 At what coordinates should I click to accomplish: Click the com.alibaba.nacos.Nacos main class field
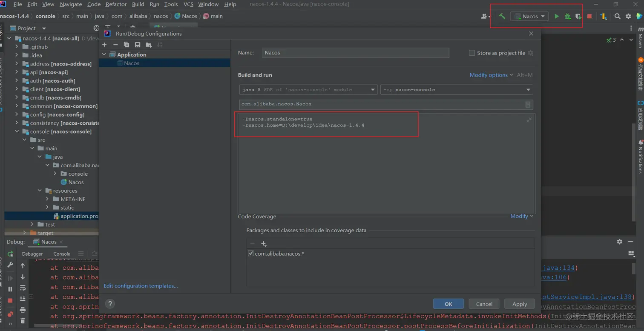coord(386,104)
